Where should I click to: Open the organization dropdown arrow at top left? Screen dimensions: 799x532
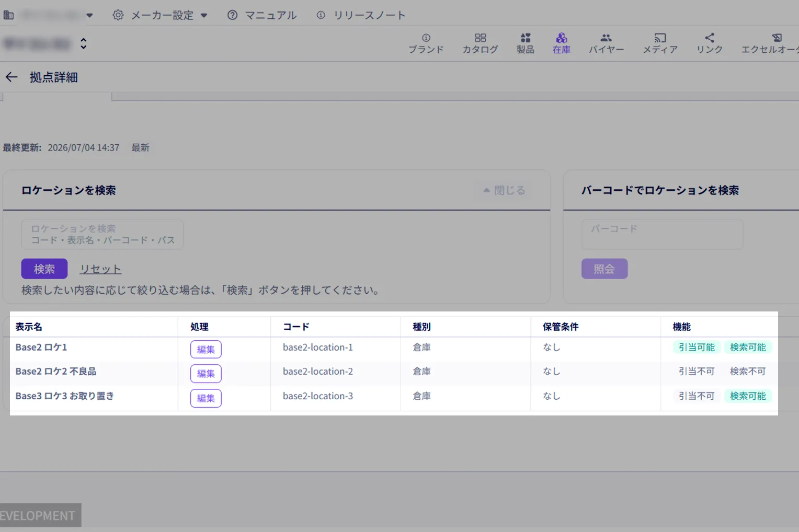89,16
